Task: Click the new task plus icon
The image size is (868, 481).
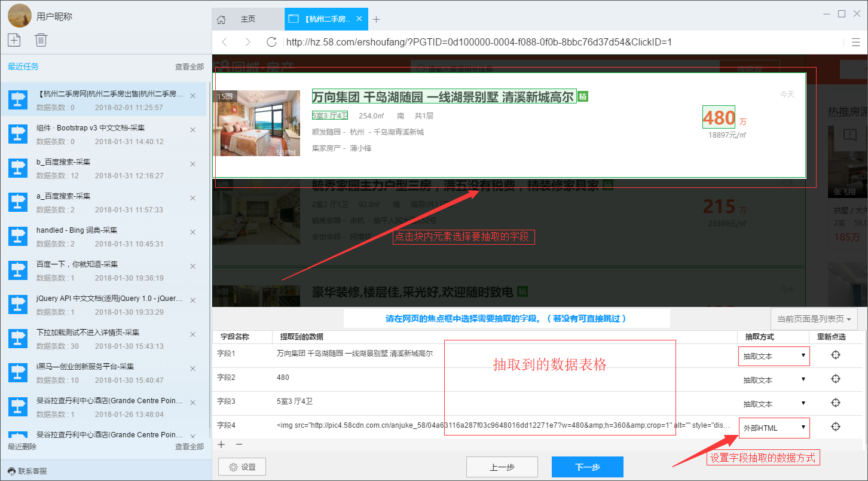Action: coord(14,40)
